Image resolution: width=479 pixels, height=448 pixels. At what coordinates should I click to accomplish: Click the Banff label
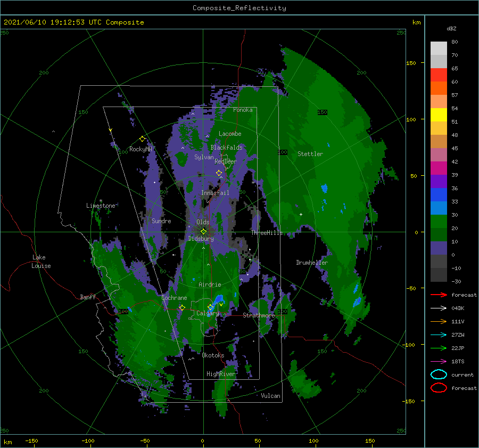[88, 297]
